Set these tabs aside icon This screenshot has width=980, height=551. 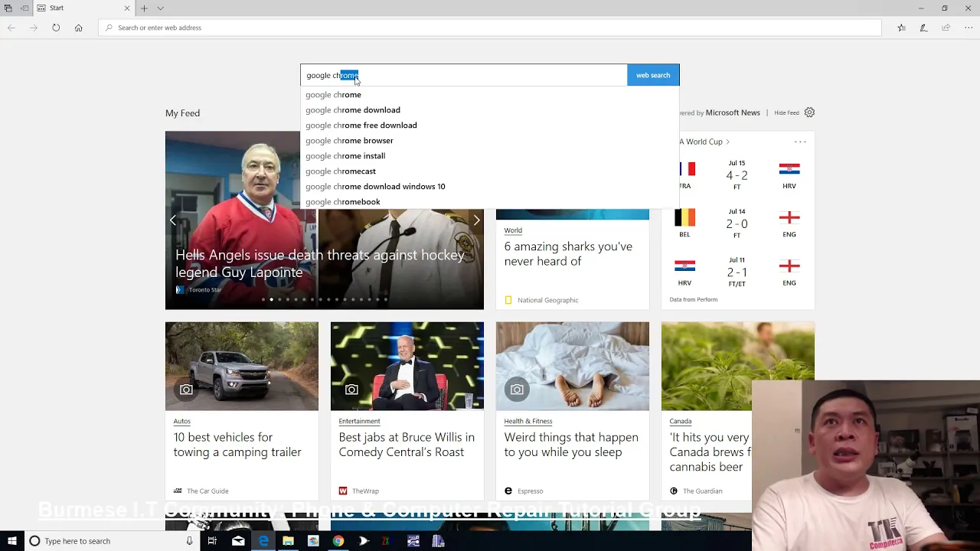point(24,8)
